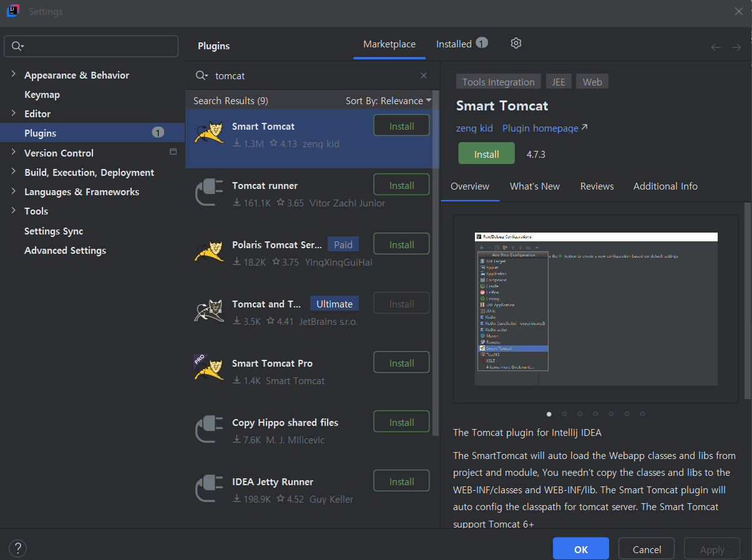The width and height of the screenshot is (752, 560).
Task: Click the IDEA Jetty Runner plug icon
Action: click(209, 489)
